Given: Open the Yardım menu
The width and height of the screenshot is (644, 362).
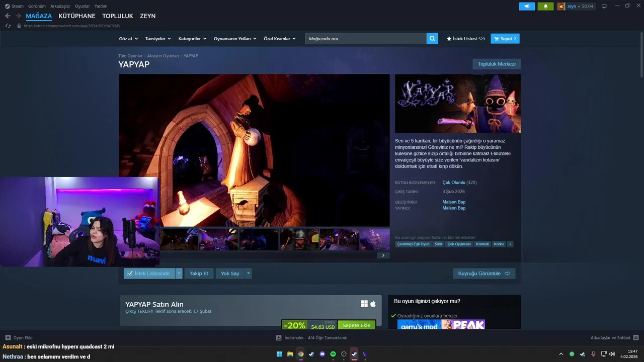Looking at the screenshot, I should (x=101, y=6).
